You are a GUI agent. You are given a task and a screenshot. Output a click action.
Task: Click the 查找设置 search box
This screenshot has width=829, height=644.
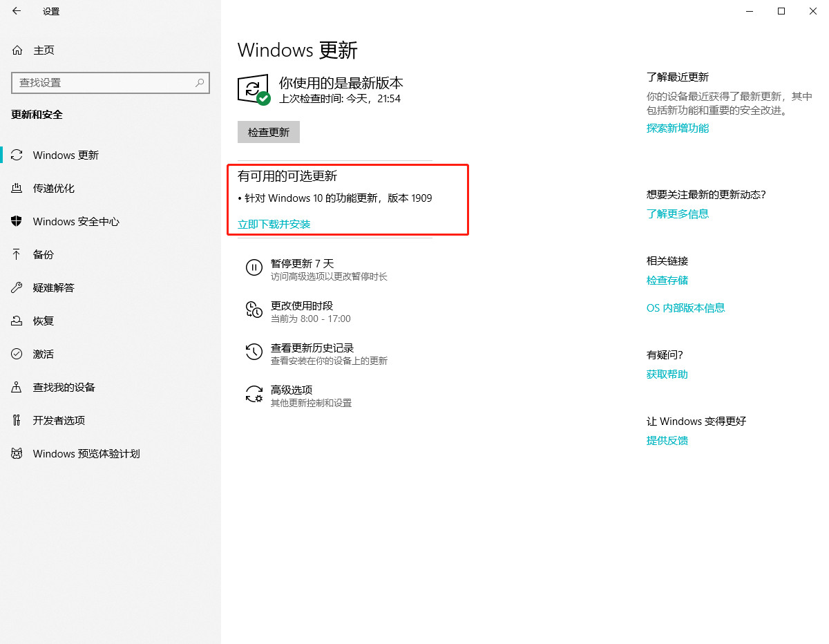[111, 82]
